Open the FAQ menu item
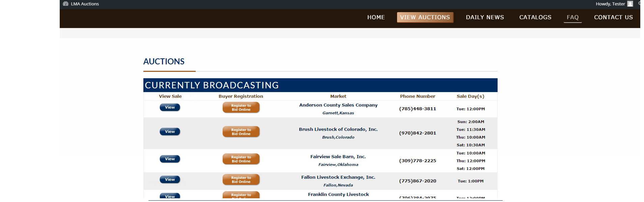 (x=572, y=17)
